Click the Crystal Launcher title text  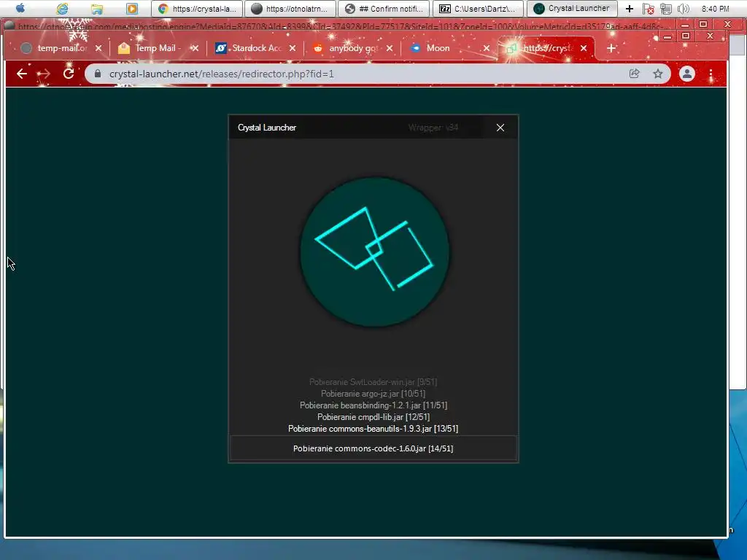pyautogui.click(x=267, y=128)
